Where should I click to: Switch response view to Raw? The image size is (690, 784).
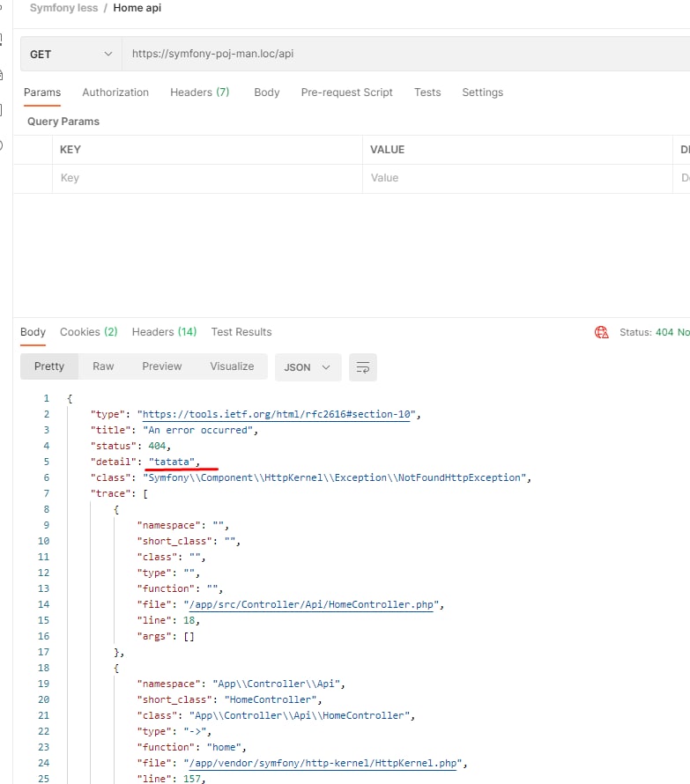(x=103, y=366)
